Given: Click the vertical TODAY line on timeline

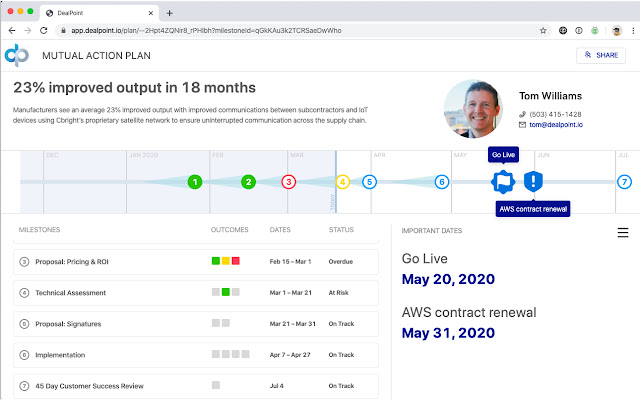Looking at the screenshot, I should (x=336, y=182).
